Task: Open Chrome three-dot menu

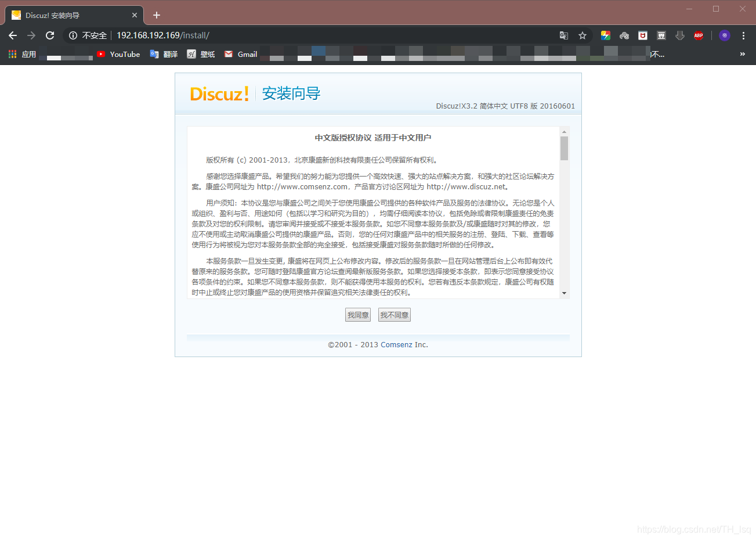Action: [743, 35]
